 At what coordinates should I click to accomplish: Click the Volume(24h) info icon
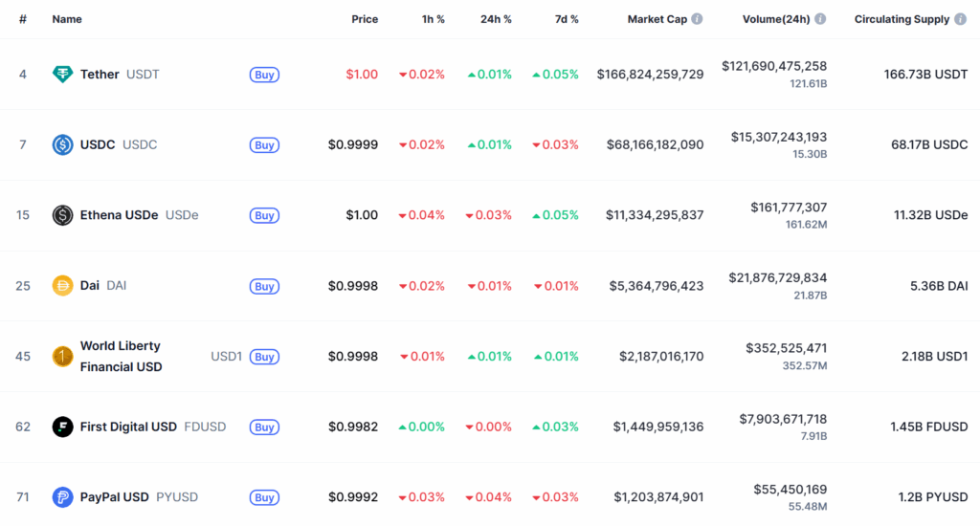pos(820,19)
